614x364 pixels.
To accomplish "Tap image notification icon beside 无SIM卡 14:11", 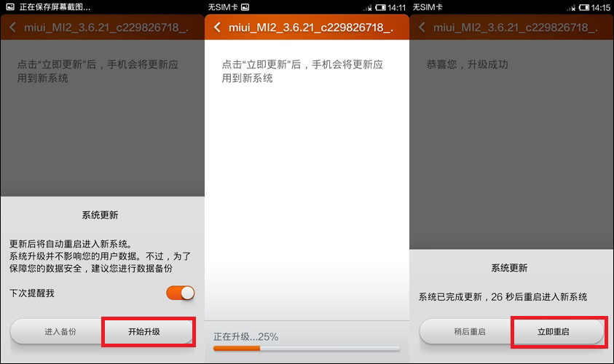I will click(245, 7).
